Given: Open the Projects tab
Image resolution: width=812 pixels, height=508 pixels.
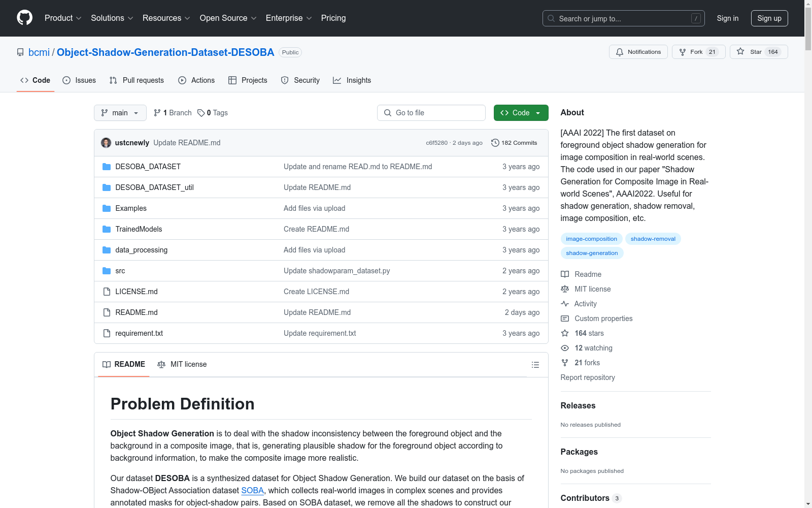Looking at the screenshot, I should point(248,80).
